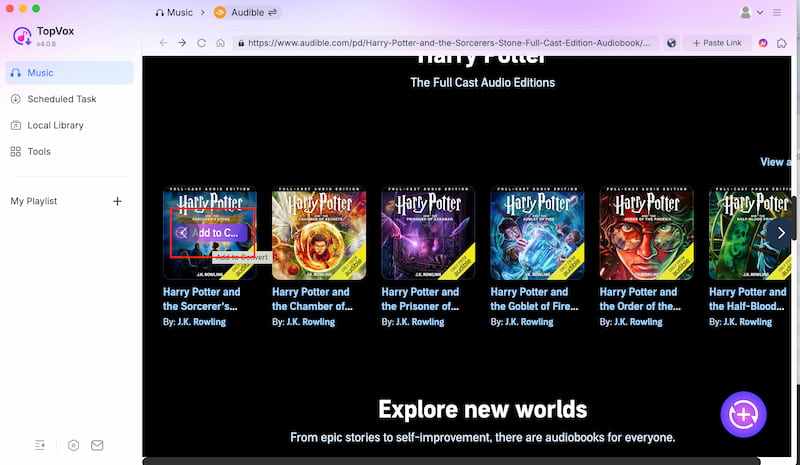Open the purple round extension icon

(x=763, y=43)
